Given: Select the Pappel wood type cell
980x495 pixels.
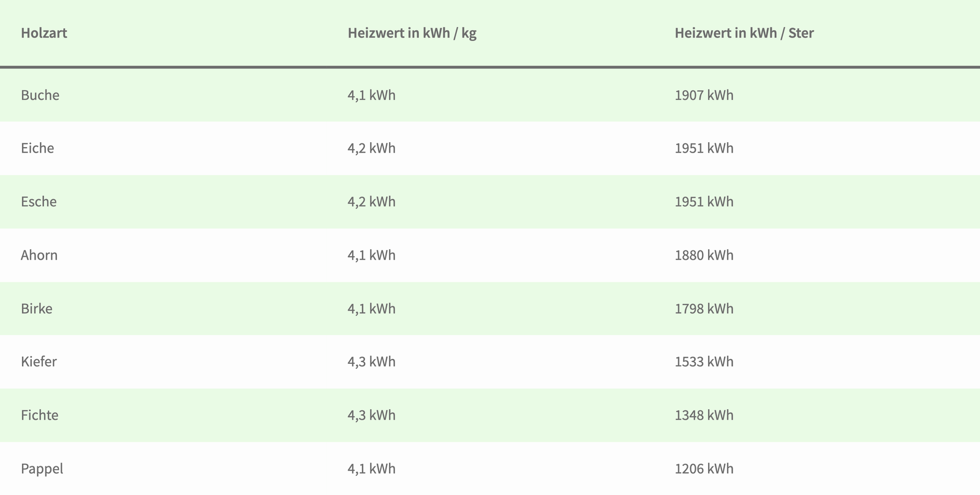Looking at the screenshot, I should (42, 469).
